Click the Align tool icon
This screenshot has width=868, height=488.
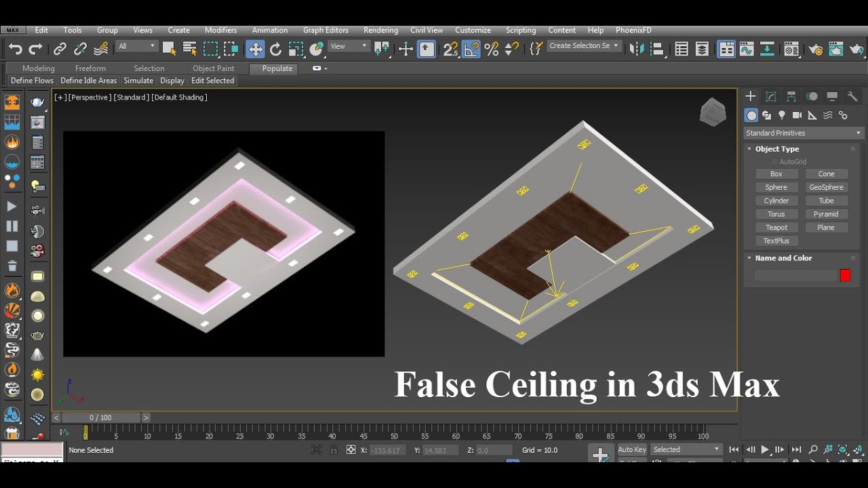pyautogui.click(x=656, y=49)
